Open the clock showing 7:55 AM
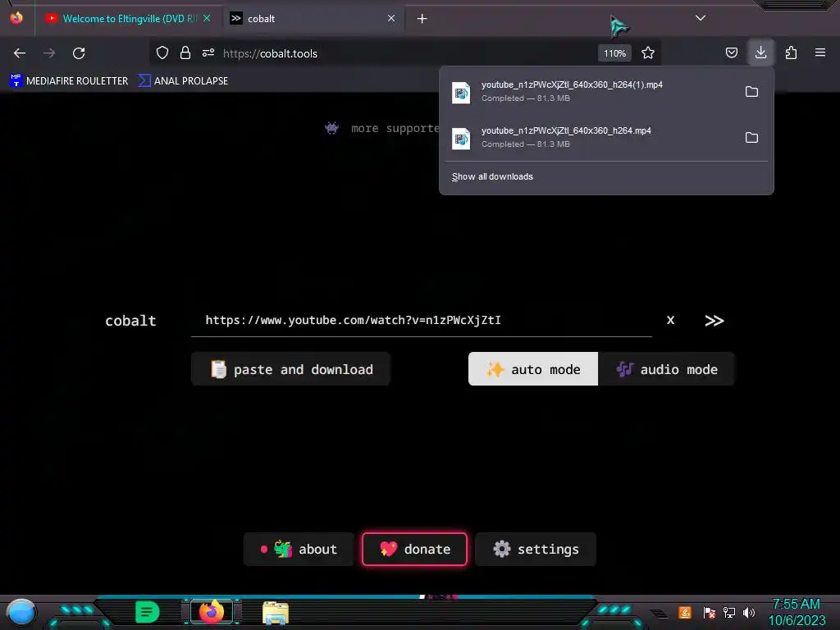Image resolution: width=840 pixels, height=630 pixels. click(797, 612)
